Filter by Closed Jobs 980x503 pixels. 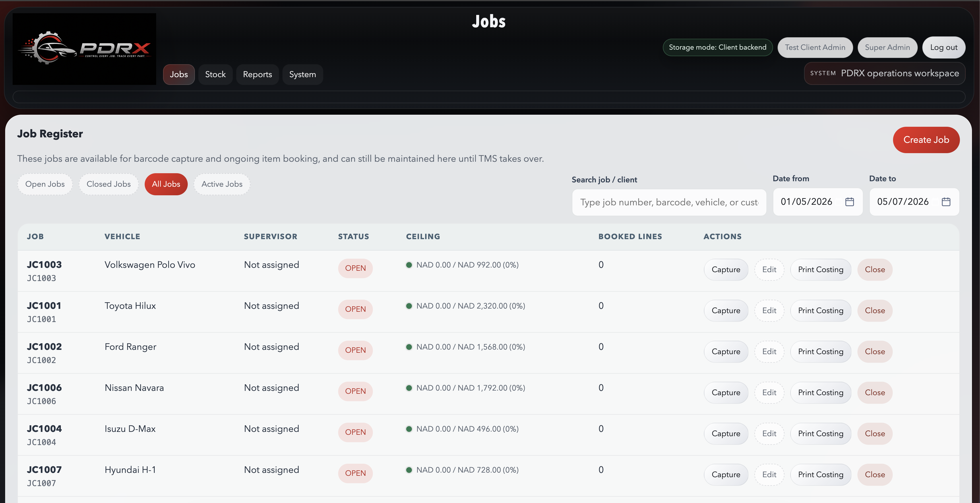tap(109, 184)
